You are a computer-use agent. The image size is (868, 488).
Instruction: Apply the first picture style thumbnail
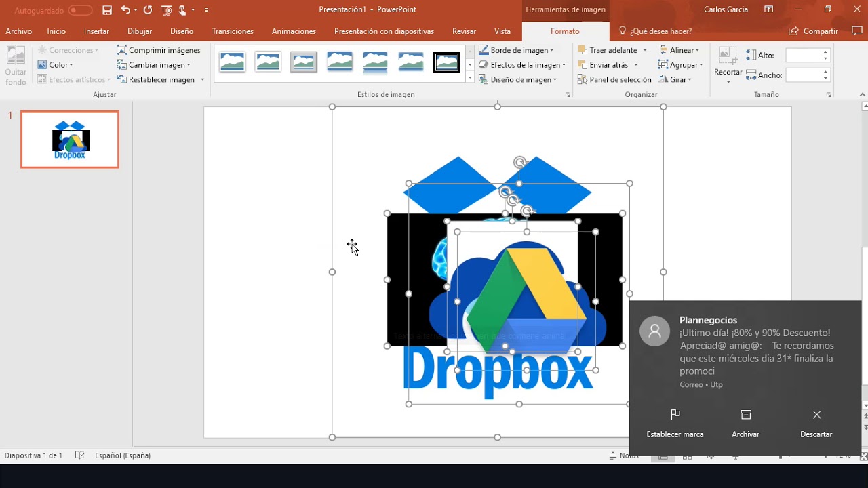tap(232, 62)
